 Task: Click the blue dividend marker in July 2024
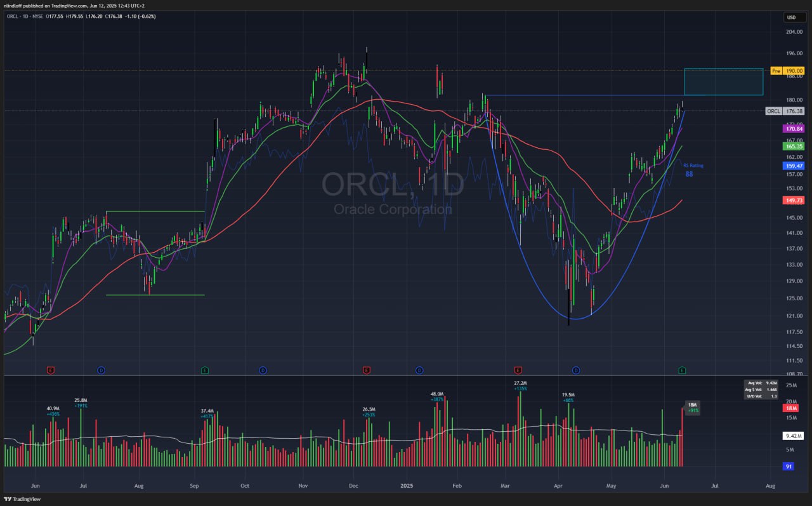point(101,370)
